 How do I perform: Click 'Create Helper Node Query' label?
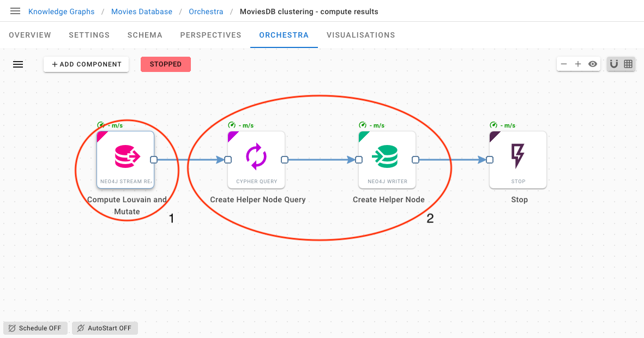(258, 200)
